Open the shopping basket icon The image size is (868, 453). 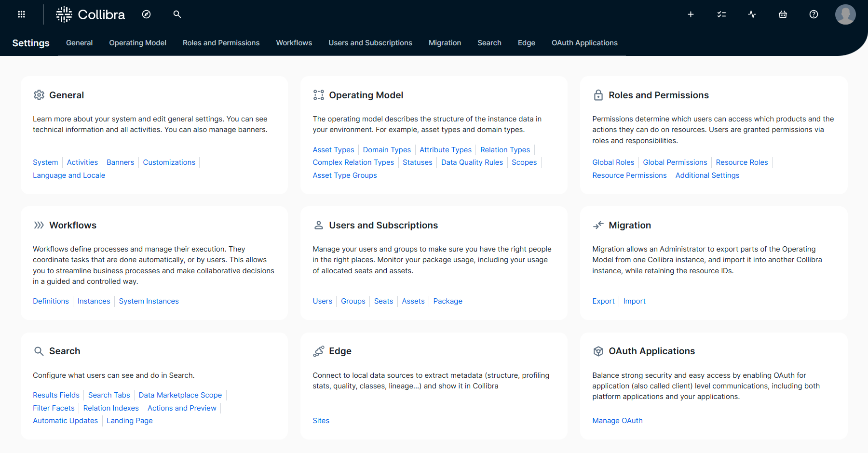[x=783, y=14]
